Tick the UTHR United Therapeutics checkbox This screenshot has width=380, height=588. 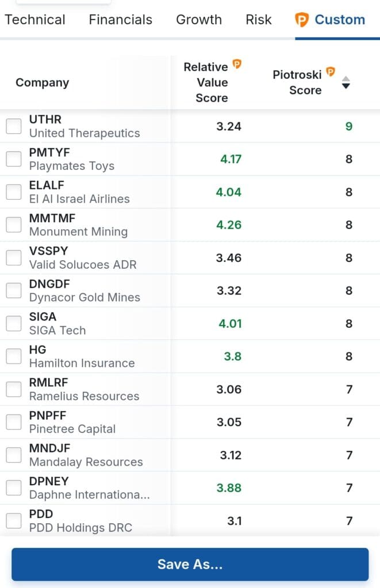[14, 126]
